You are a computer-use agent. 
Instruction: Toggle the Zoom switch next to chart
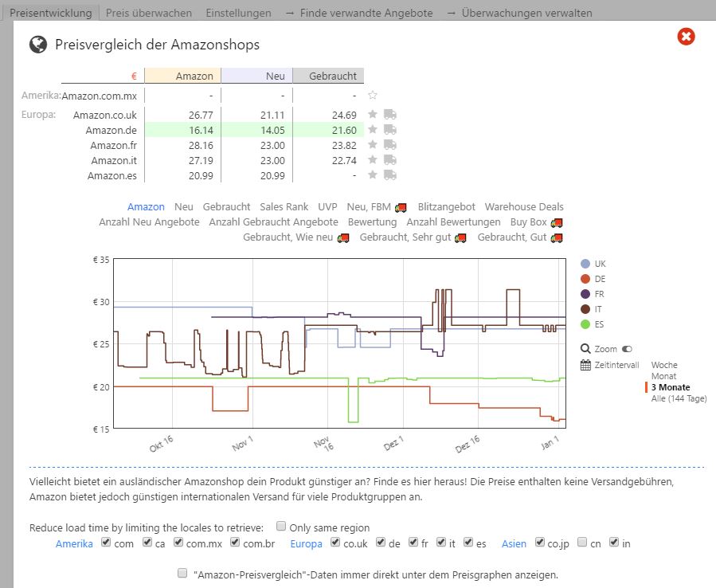(627, 349)
